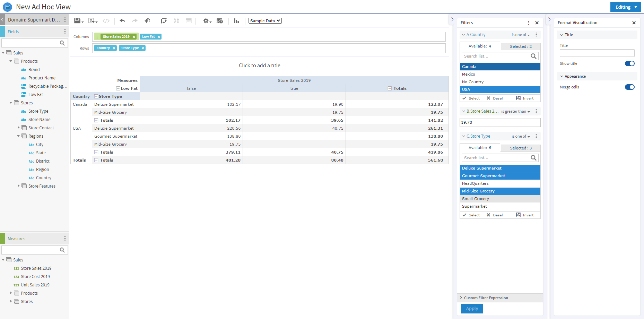Screen dimensions: 644x319
Task: Collapse the Appearance section
Action: 562,76
